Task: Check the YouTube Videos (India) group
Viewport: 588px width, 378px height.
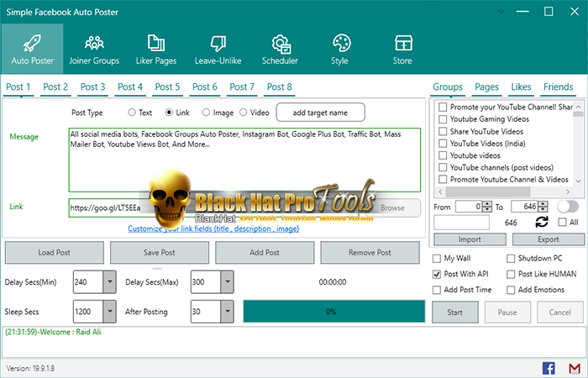Action: [443, 144]
